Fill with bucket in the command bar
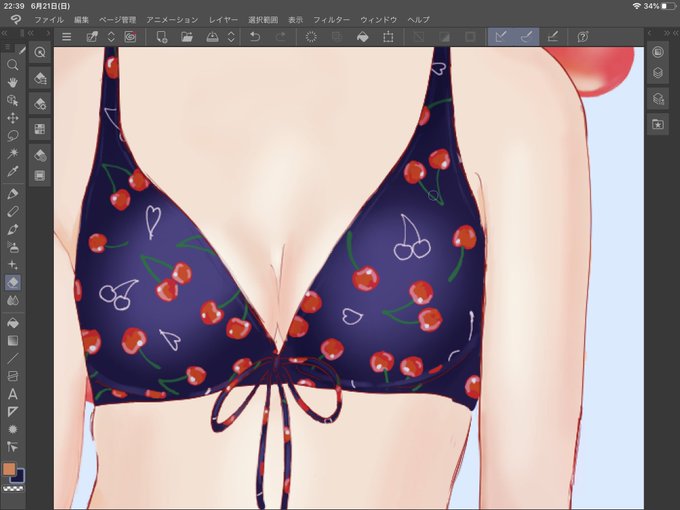 coord(363,37)
